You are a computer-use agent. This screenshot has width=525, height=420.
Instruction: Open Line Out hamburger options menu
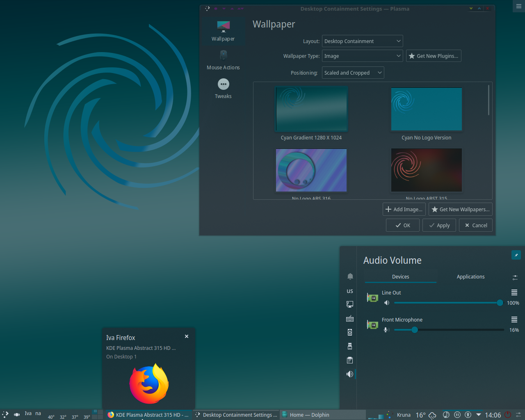[514, 292]
